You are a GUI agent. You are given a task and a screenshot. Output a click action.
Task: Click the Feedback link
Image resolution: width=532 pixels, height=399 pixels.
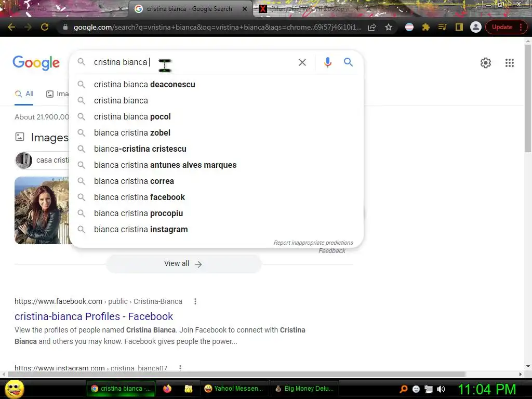[332, 251]
